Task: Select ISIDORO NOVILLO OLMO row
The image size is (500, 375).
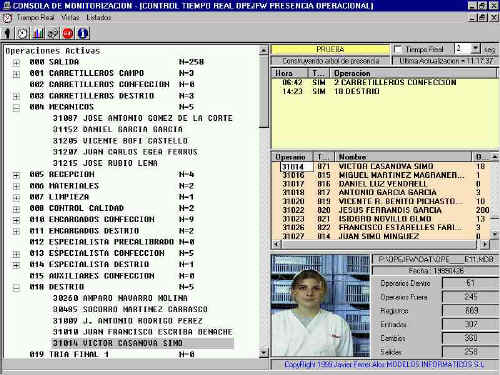Action: tap(381, 219)
